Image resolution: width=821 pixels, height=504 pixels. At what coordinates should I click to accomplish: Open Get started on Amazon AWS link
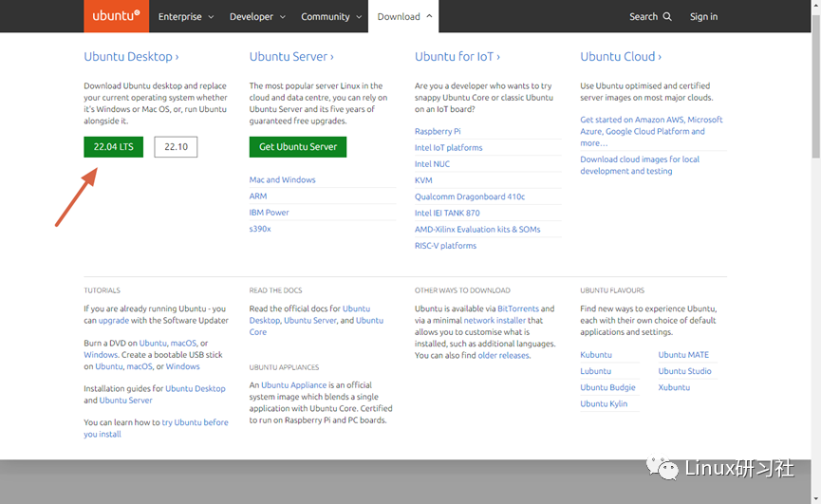tap(651, 131)
